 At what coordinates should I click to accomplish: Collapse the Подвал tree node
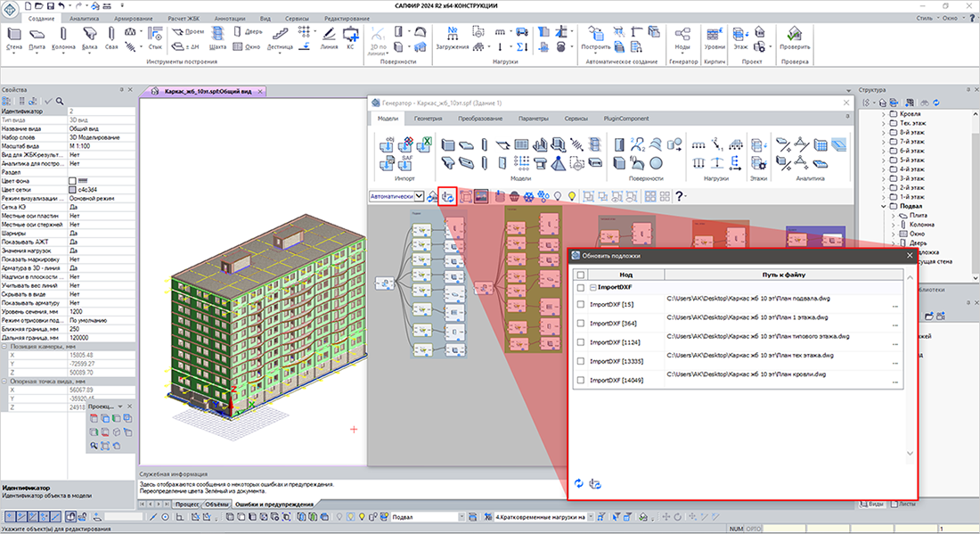pos(884,206)
